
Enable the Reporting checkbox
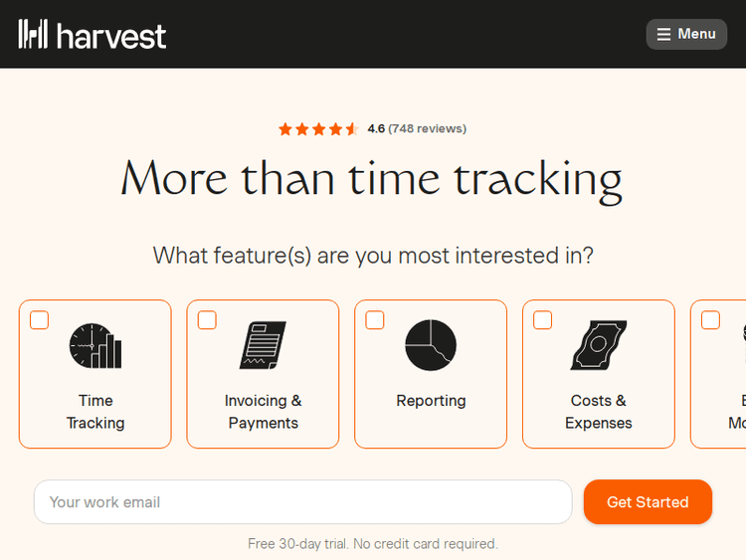point(375,319)
